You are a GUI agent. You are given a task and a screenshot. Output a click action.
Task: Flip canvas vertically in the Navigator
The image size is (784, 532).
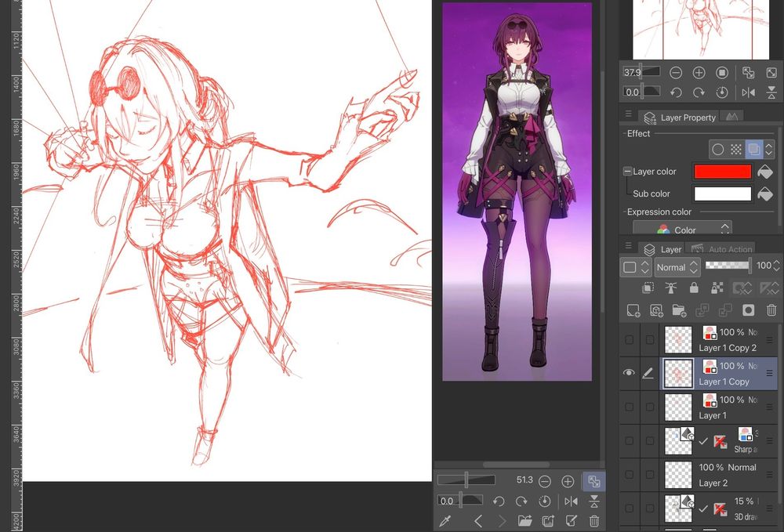(x=771, y=92)
